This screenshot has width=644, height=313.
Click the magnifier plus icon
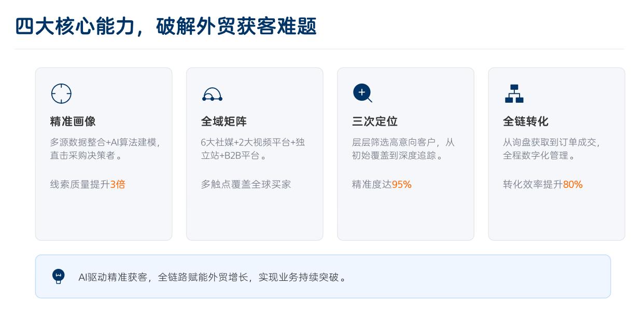tap(362, 93)
